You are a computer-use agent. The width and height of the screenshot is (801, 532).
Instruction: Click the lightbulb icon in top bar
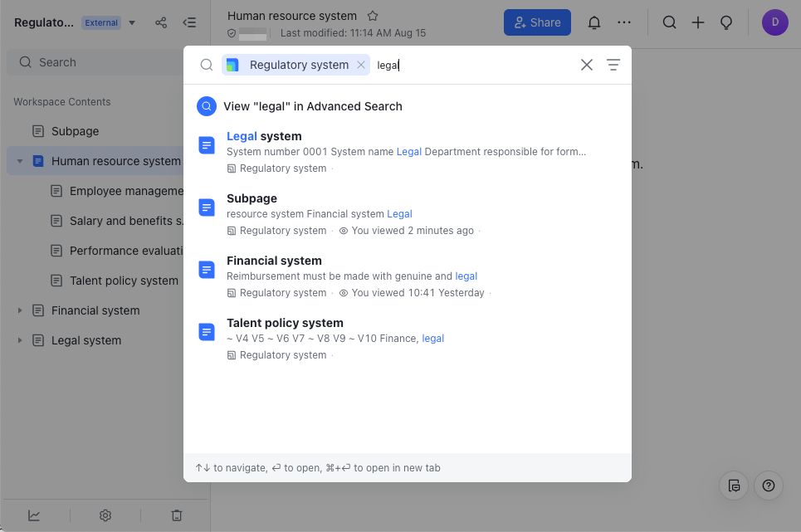[x=726, y=22]
